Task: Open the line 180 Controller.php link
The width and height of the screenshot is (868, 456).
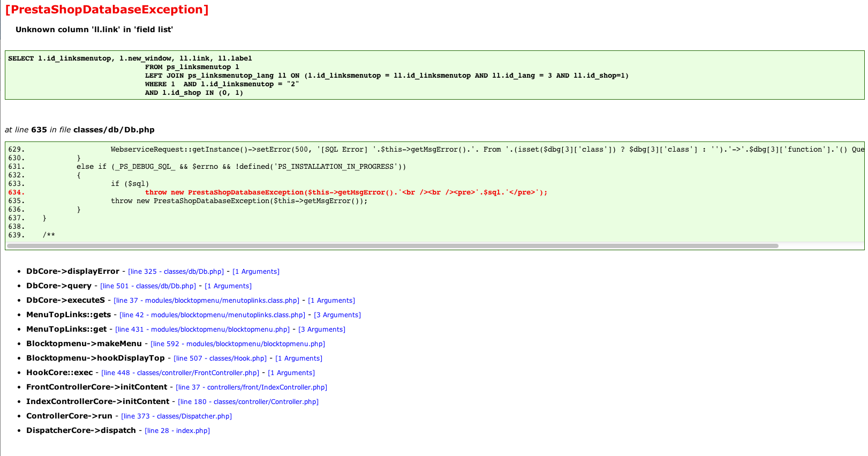Action: pos(248,402)
